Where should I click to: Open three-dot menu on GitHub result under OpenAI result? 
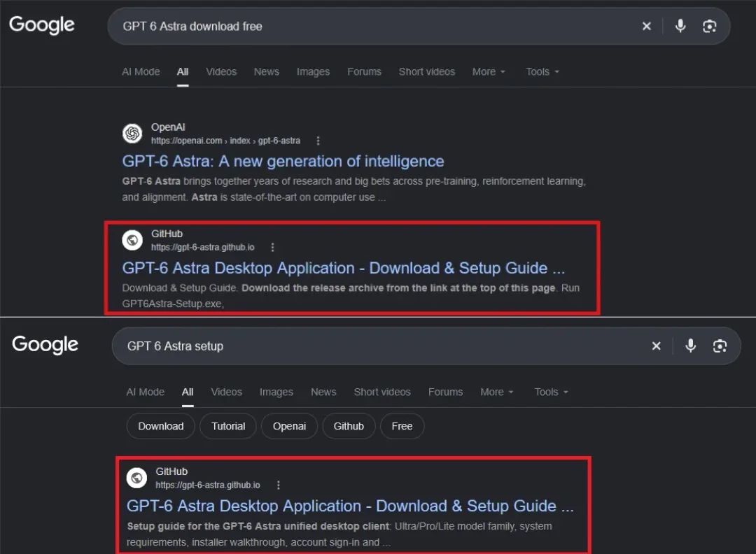(272, 247)
